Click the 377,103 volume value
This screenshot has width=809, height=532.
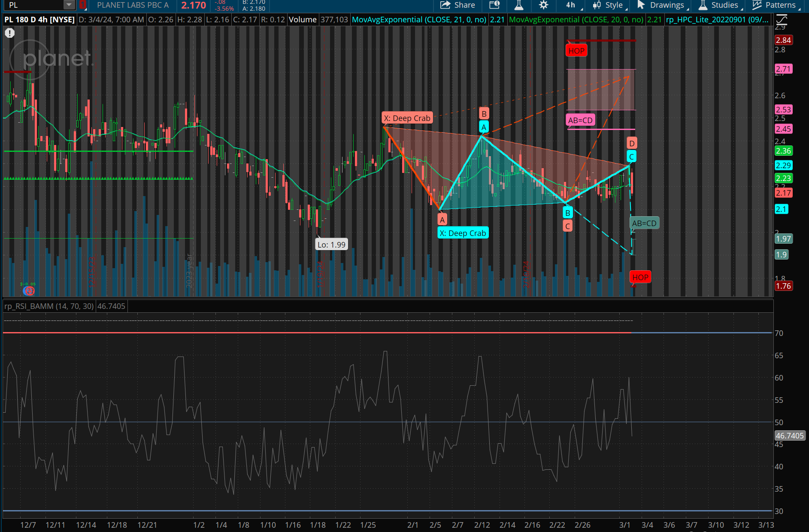point(334,20)
